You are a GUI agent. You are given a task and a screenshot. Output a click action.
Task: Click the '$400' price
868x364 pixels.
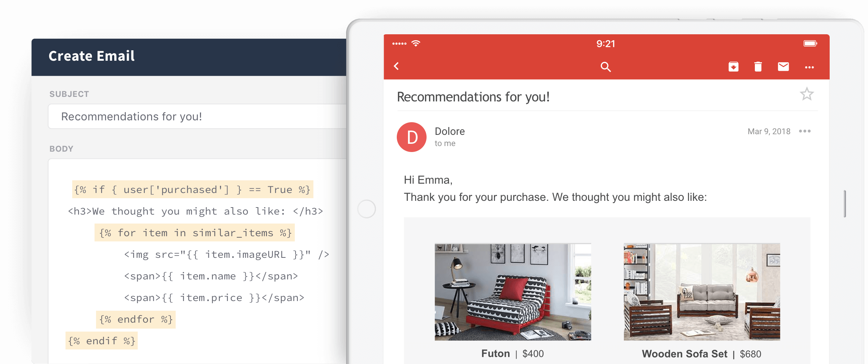(x=533, y=354)
